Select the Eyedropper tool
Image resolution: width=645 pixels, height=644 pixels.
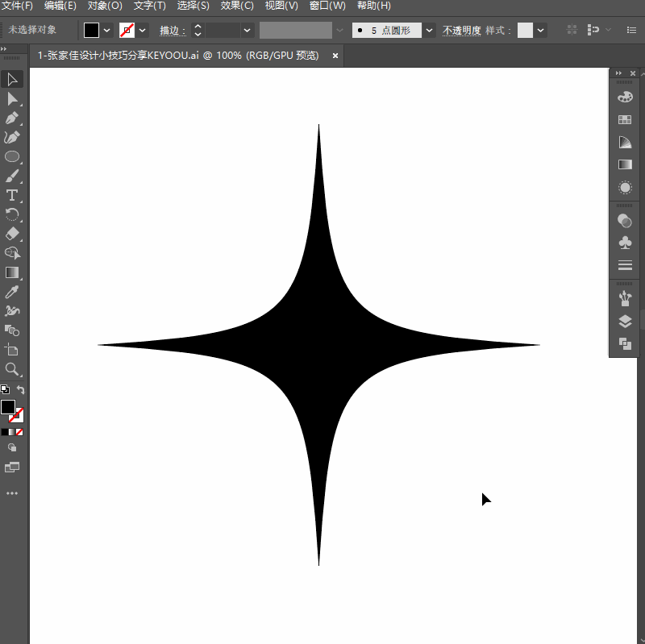(x=12, y=292)
